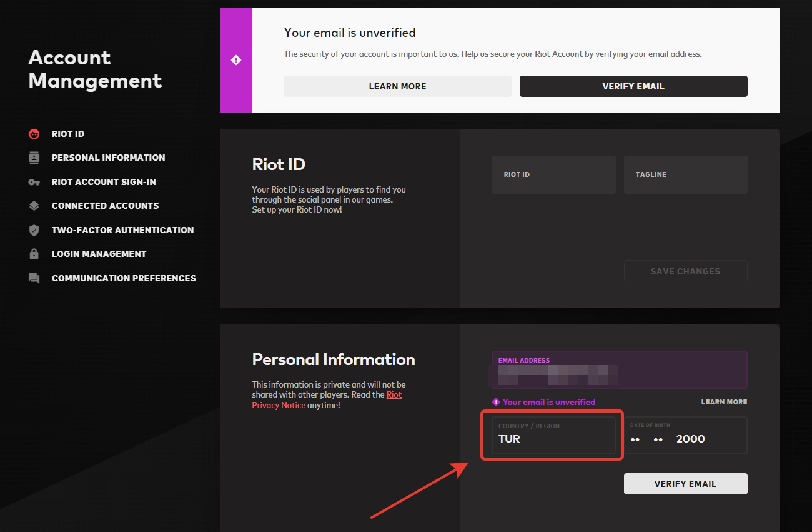Click the 'Personal Information' section heading in the card
Viewport: 812px width, 532px height.
[334, 359]
